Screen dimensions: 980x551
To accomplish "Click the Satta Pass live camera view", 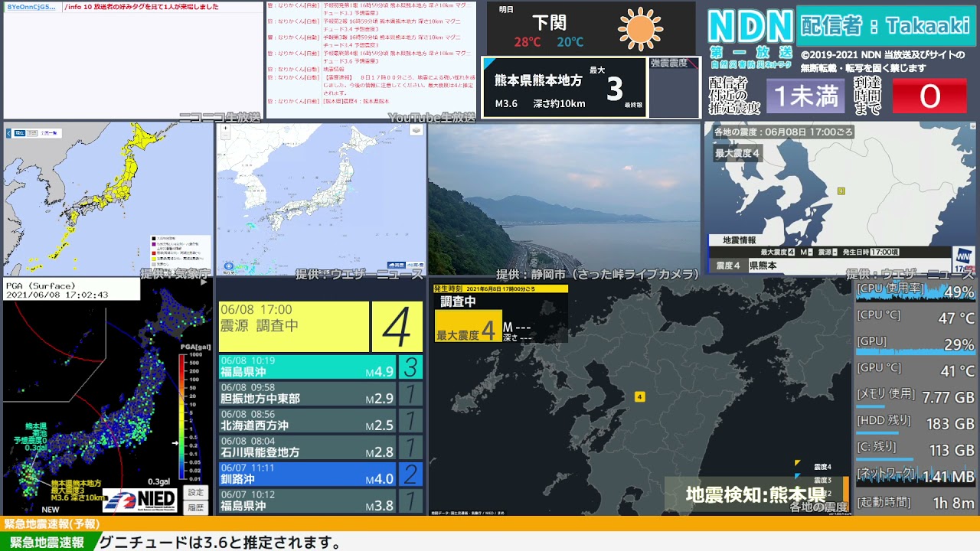I will pos(563,199).
